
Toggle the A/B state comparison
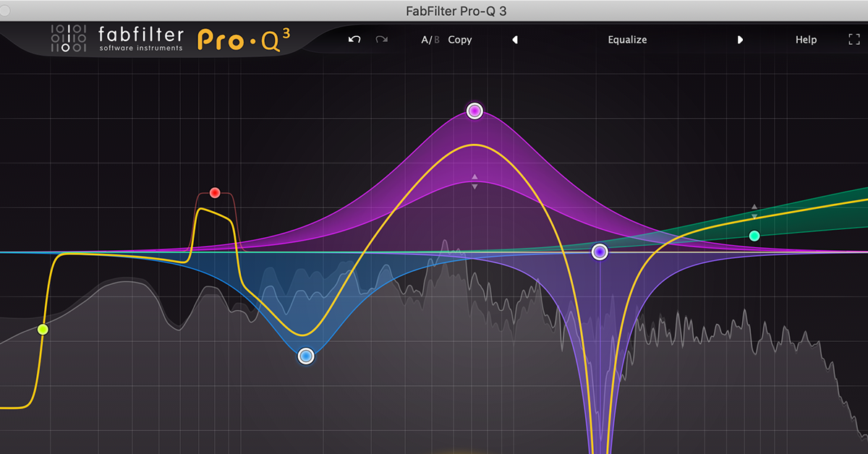430,40
